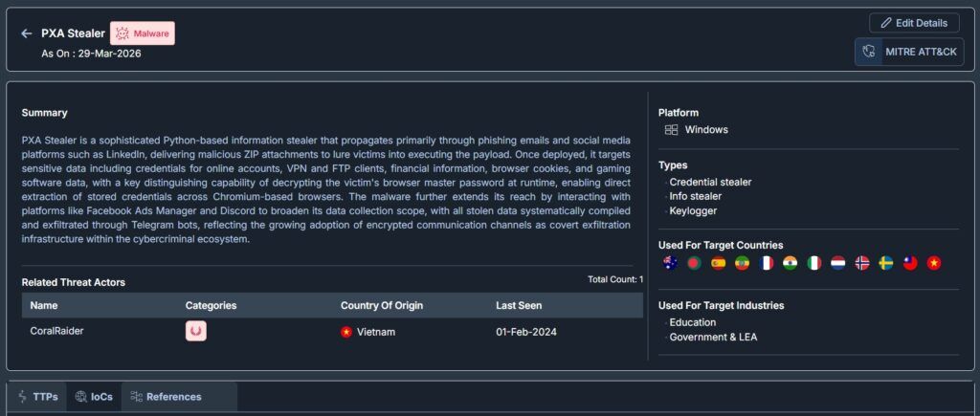Click the Info stealer type
Image resolution: width=980 pixels, height=416 pixels.
coord(696,196)
